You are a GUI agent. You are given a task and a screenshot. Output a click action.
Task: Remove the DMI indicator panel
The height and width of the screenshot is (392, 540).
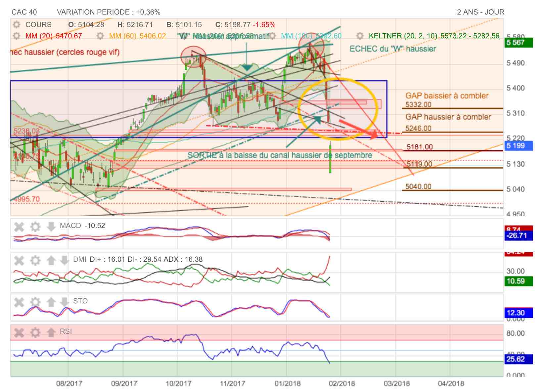19,260
